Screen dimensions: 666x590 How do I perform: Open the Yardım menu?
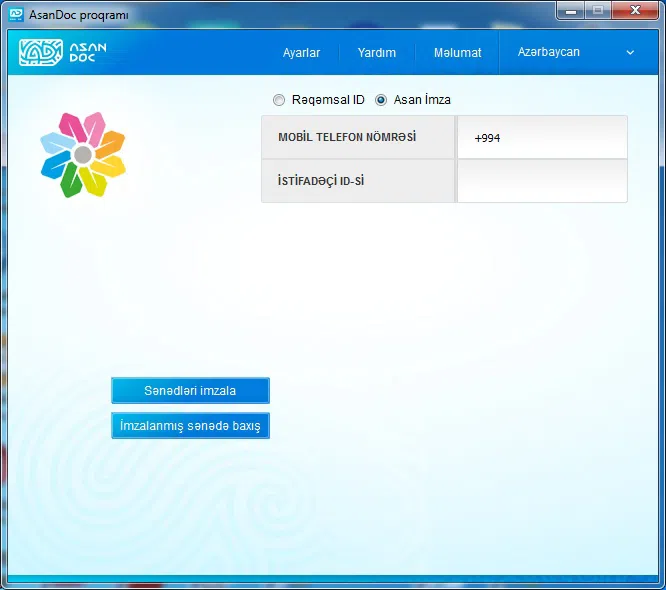377,53
